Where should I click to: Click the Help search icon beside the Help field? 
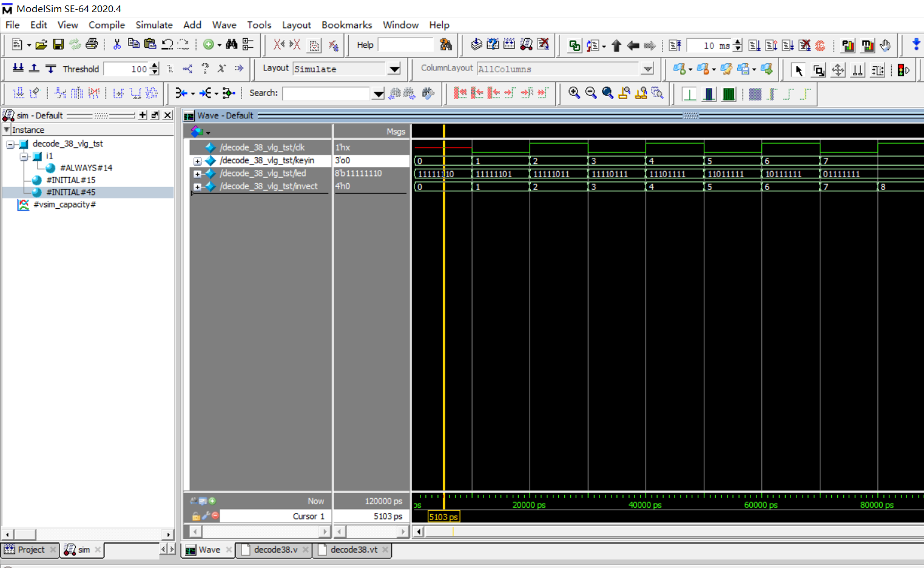click(446, 44)
